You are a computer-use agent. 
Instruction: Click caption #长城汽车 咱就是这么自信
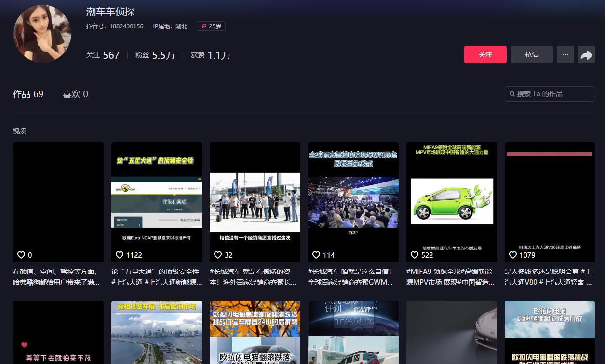[353, 277]
